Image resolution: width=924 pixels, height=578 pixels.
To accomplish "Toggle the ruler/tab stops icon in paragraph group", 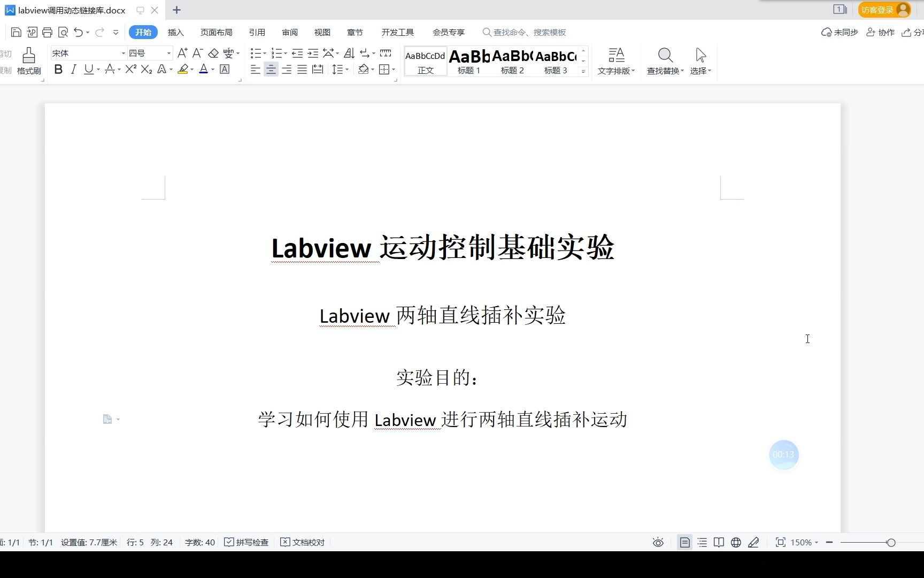I will [x=386, y=53].
